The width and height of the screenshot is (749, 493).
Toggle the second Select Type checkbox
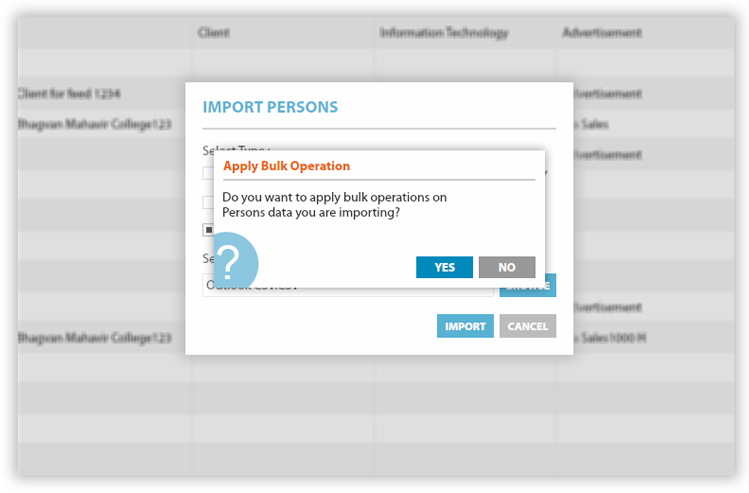point(208,202)
